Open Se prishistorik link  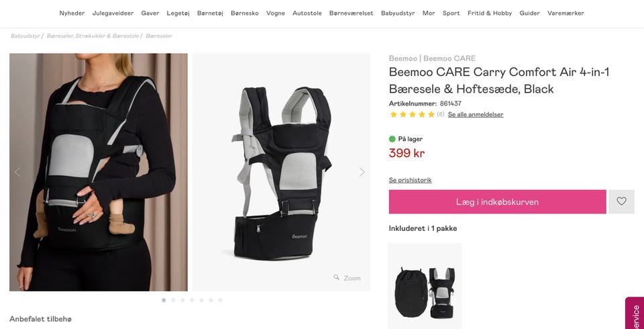(x=410, y=180)
